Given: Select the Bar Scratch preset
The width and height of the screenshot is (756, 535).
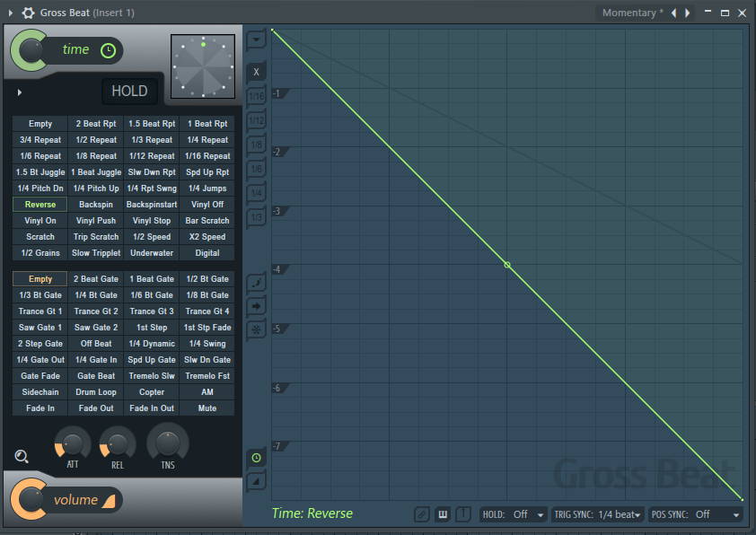Looking at the screenshot, I should (207, 221).
